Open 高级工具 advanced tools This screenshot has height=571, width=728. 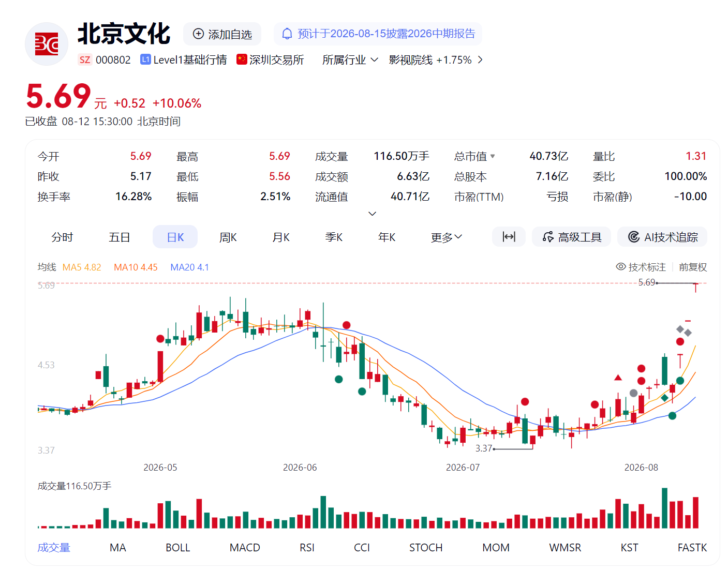pyautogui.click(x=572, y=237)
